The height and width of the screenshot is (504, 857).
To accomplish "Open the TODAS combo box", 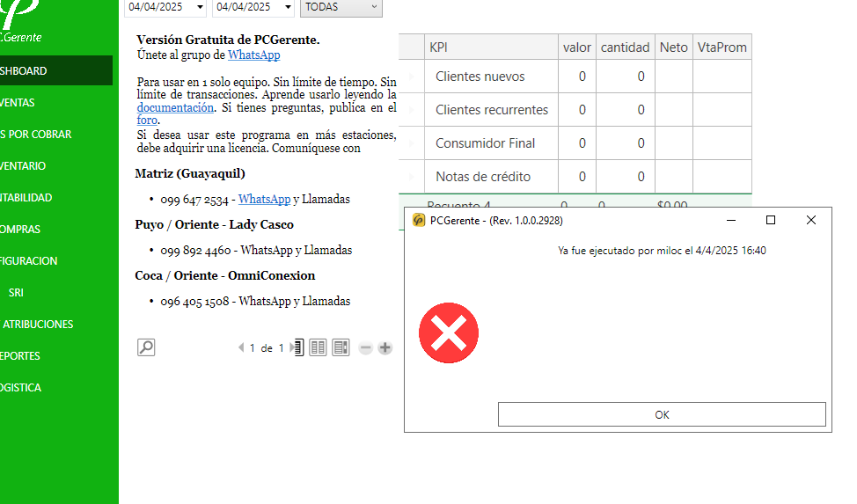I will tap(341, 7).
